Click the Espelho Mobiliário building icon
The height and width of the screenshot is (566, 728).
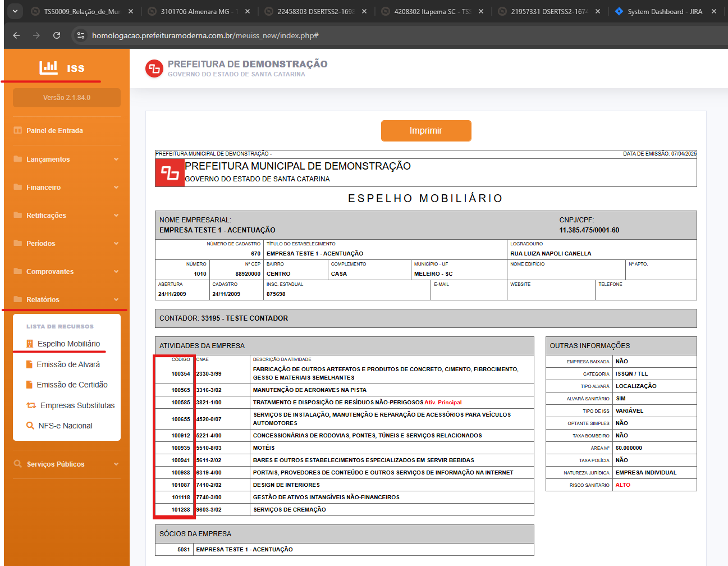pos(30,344)
